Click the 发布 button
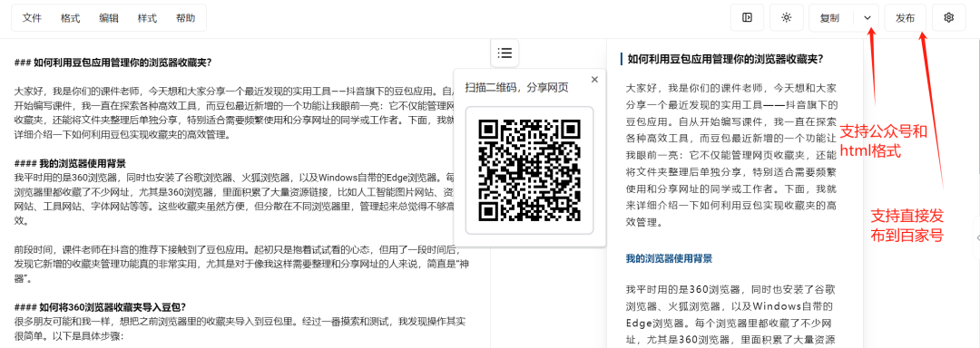This screenshot has width=980, height=348. pos(905,18)
